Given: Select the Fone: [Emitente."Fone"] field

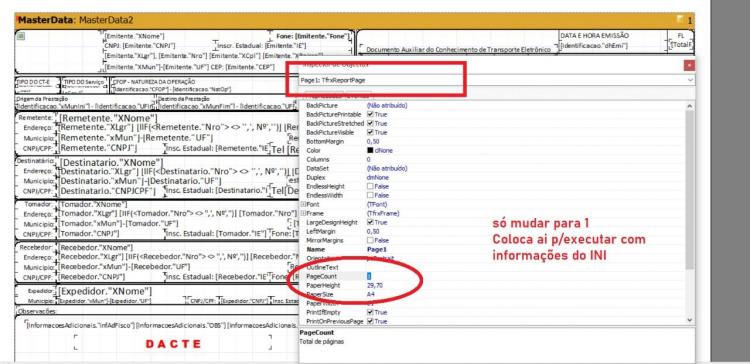Looking at the screenshot, I should pyautogui.click(x=313, y=36).
